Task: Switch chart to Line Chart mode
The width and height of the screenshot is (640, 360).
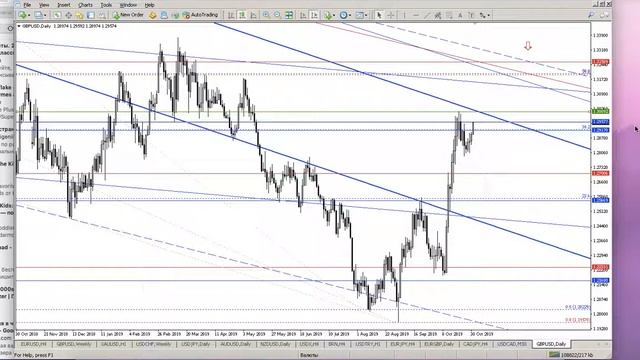Action: point(253,15)
